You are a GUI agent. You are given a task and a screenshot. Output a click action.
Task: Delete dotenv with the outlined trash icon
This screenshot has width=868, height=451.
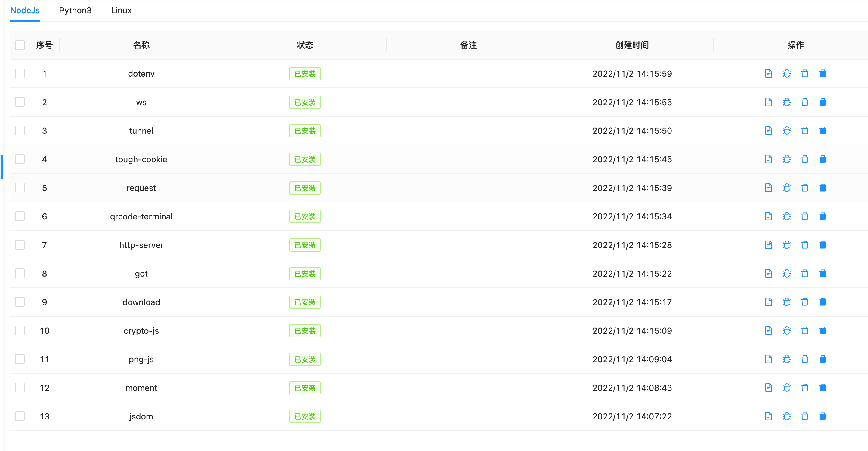tap(805, 73)
